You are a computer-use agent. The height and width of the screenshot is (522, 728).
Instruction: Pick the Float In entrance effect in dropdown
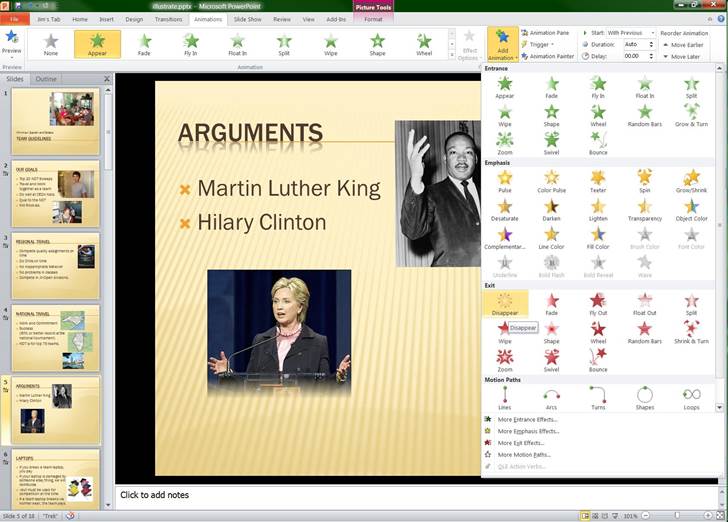(644, 87)
